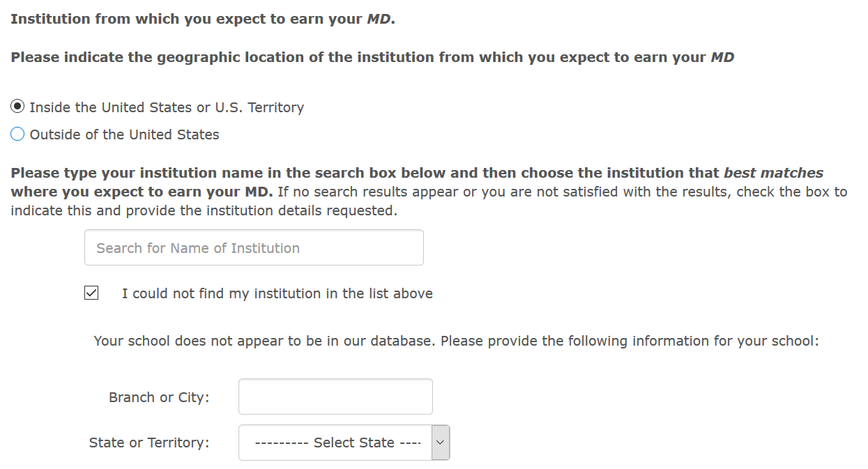Image resolution: width=868 pixels, height=469 pixels.
Task: Select the Inside the United States radio button
Action: click(17, 107)
